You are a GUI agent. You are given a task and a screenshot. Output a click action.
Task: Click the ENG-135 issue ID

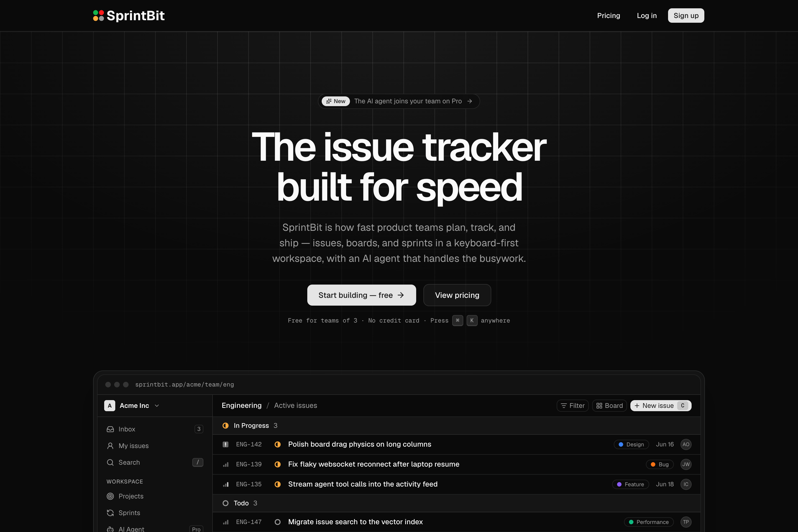tap(249, 485)
